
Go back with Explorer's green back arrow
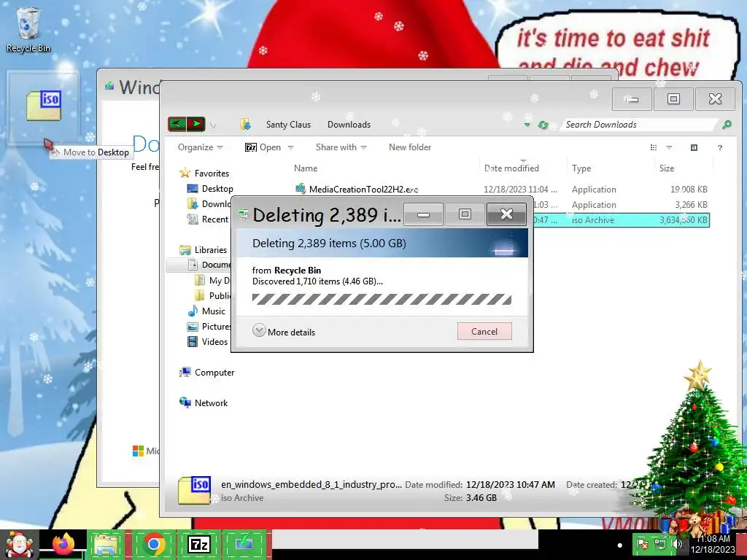coord(177,124)
